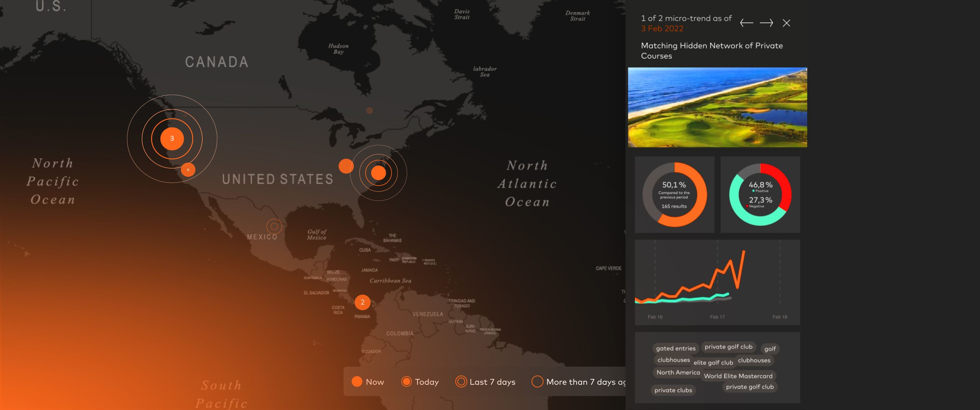The image size is (980, 410).
Task: Select the pulsing marker on the US East Coast
Action: pos(378,173)
